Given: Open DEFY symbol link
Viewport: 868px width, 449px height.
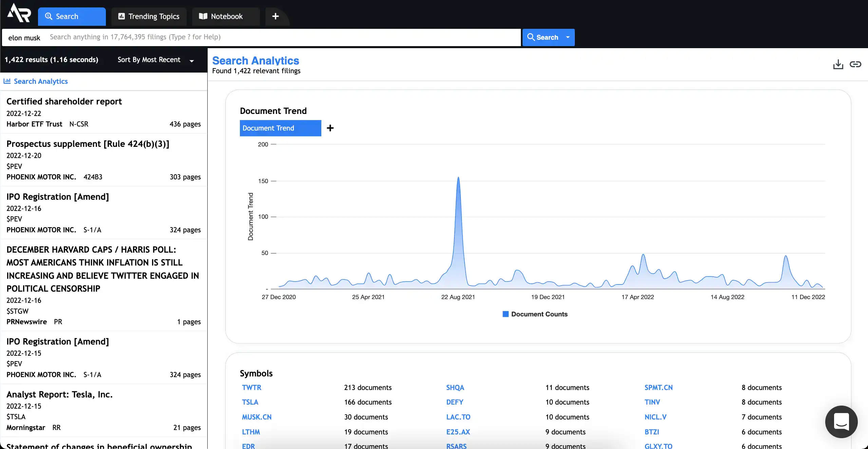Looking at the screenshot, I should (x=455, y=402).
